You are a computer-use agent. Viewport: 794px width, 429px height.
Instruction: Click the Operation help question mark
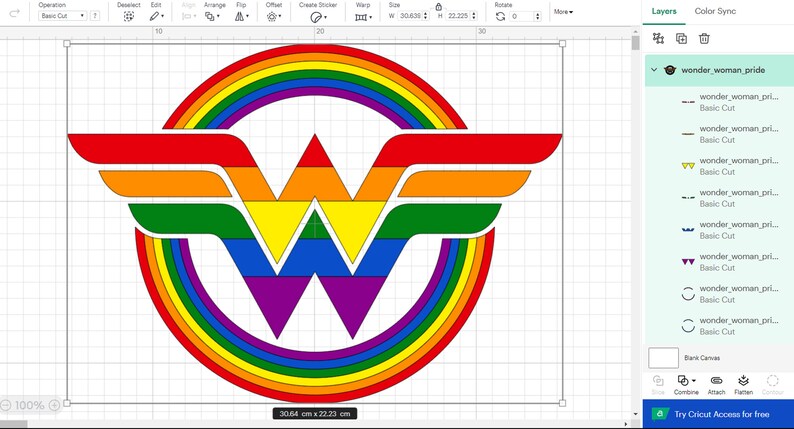point(95,16)
